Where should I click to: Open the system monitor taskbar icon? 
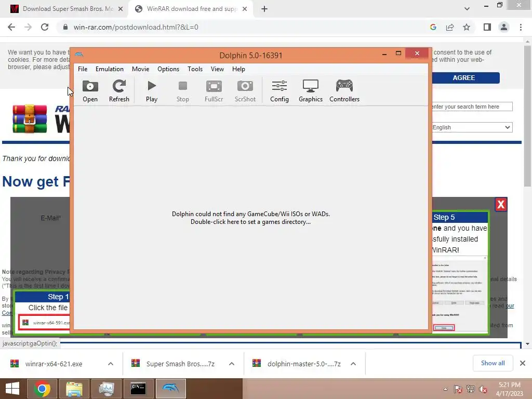[x=106, y=389]
